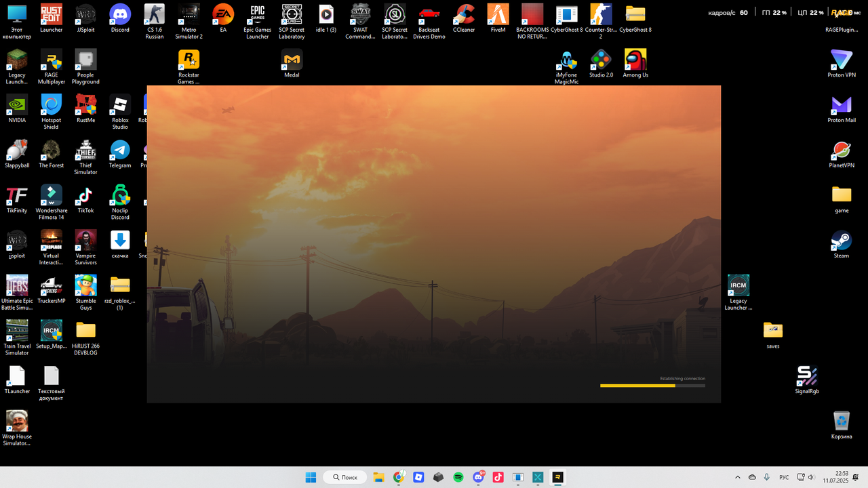The width and height of the screenshot is (868, 488).
Task: Click the microphone tray icon
Action: 767,477
